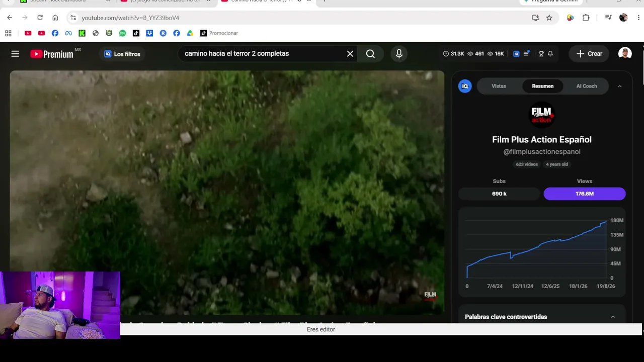This screenshot has height=362, width=644.
Task: Open Chrome profile avatar
Action: pyautogui.click(x=623, y=18)
